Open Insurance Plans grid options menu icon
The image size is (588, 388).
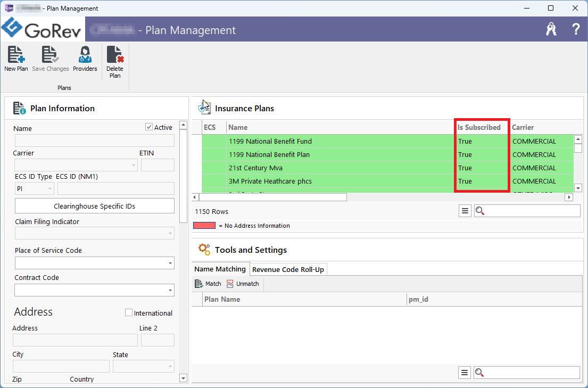pos(465,211)
